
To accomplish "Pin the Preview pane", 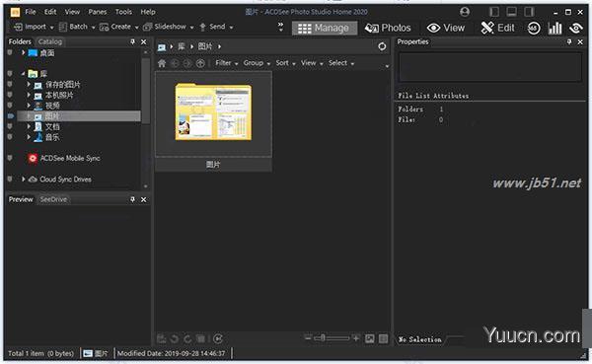I will coord(132,199).
